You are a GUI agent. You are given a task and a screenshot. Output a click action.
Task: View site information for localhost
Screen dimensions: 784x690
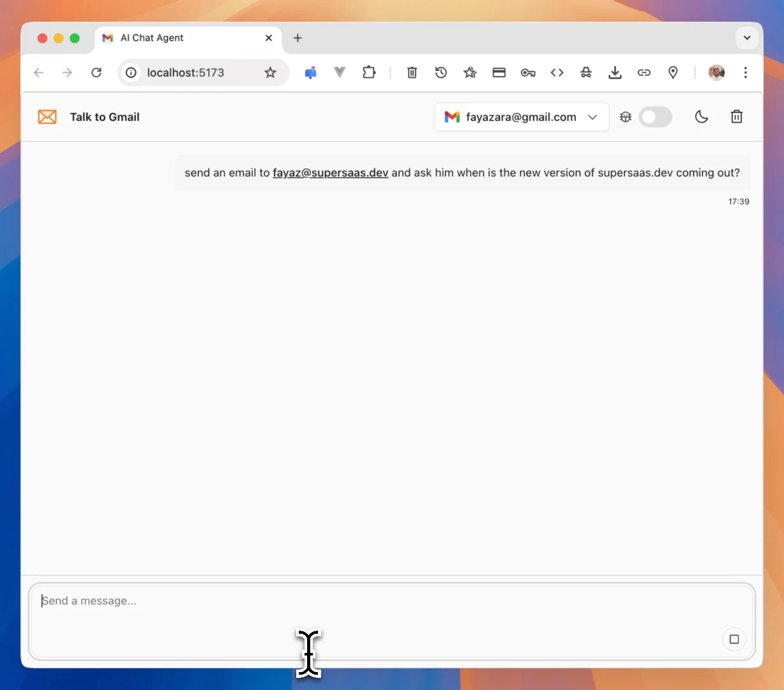131,73
